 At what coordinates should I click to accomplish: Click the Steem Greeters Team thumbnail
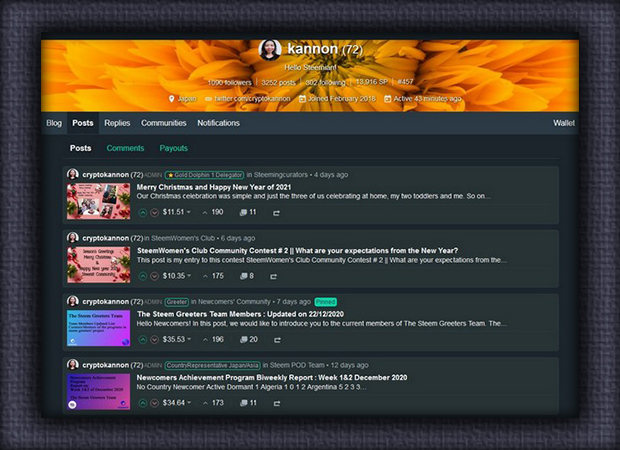pos(98,328)
